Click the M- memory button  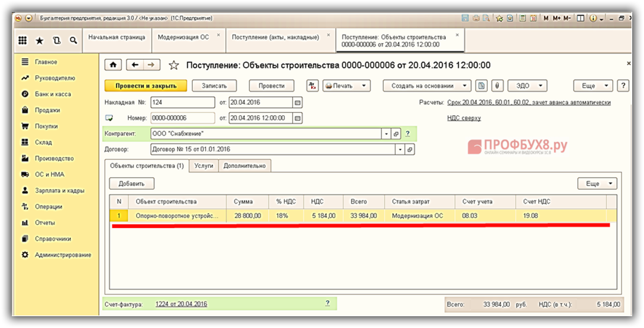click(x=567, y=18)
